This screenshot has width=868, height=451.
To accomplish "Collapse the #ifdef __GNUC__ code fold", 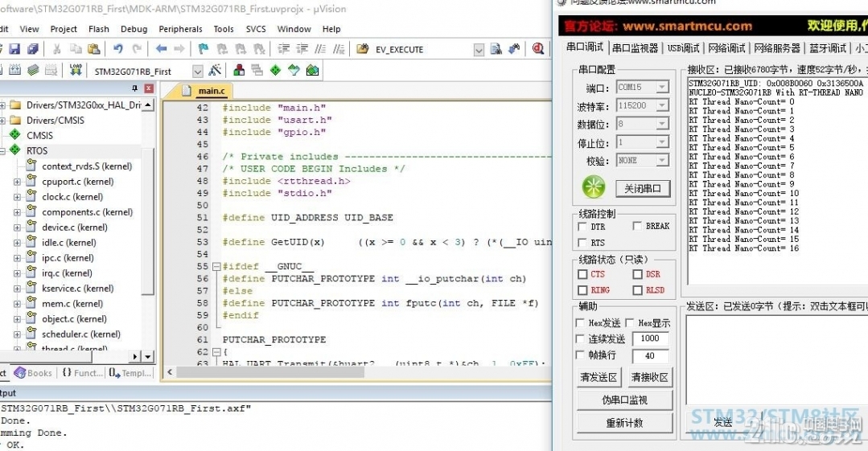I will coord(216,266).
